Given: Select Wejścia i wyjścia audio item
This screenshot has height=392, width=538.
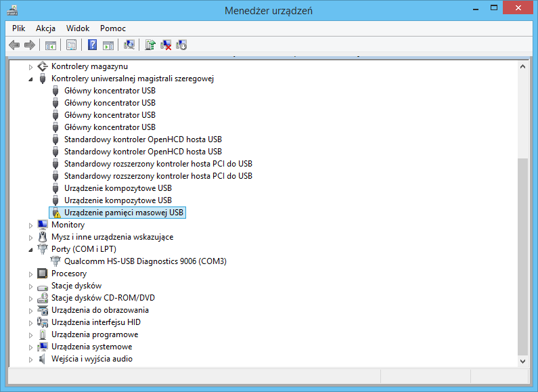Looking at the screenshot, I should point(91,359).
